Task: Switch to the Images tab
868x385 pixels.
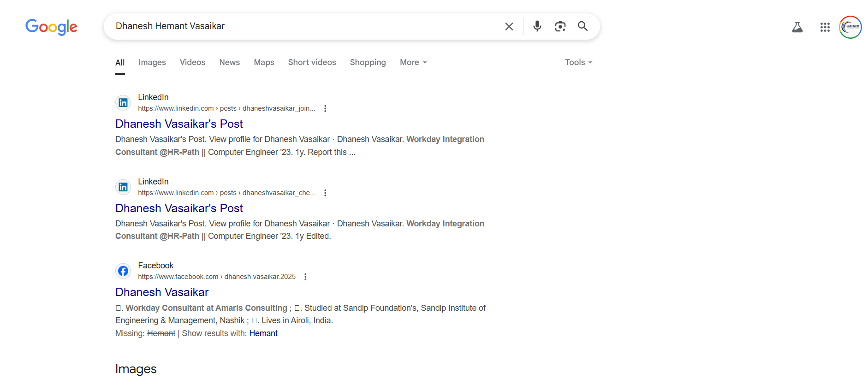Action: click(152, 62)
